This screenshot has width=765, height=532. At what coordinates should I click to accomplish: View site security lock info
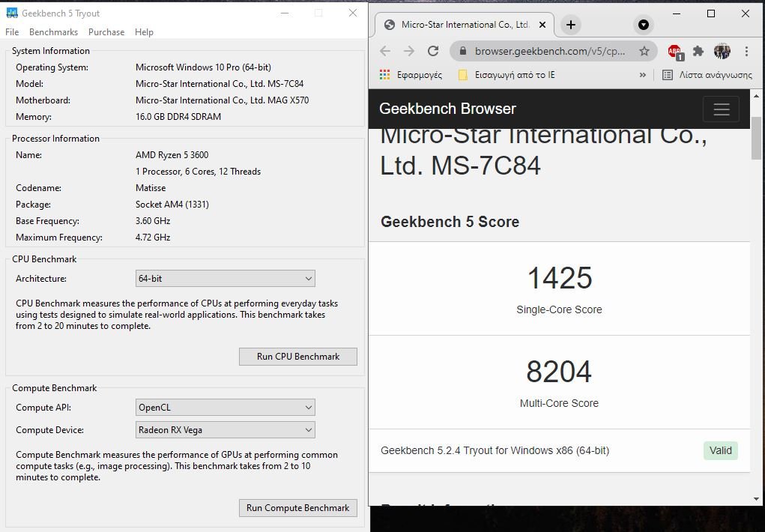click(x=463, y=51)
